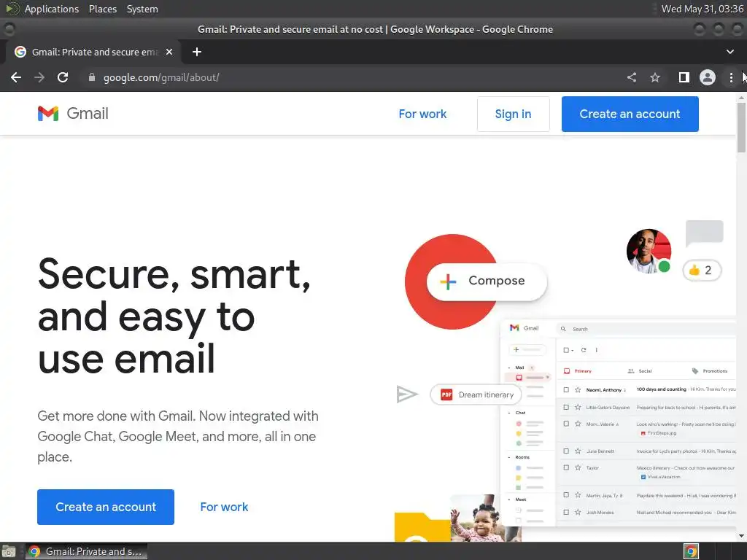
Task: Click the headline Secure, smart, and easy
Action: click(x=174, y=316)
